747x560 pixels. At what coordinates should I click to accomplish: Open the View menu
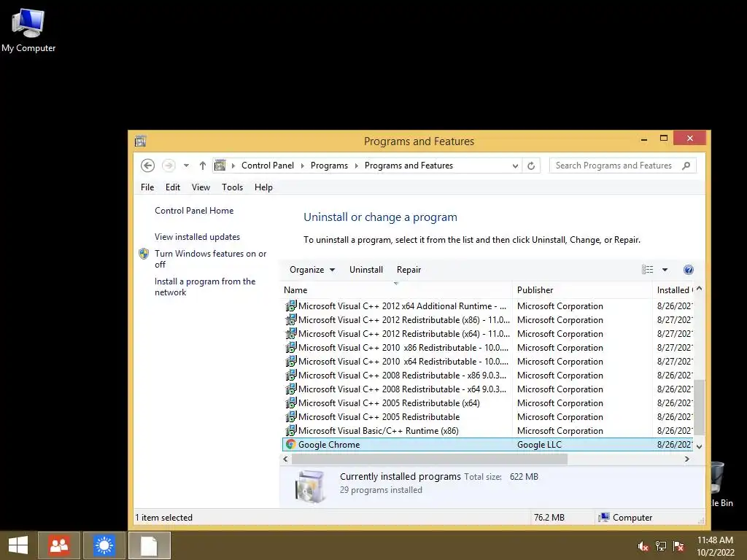point(201,187)
